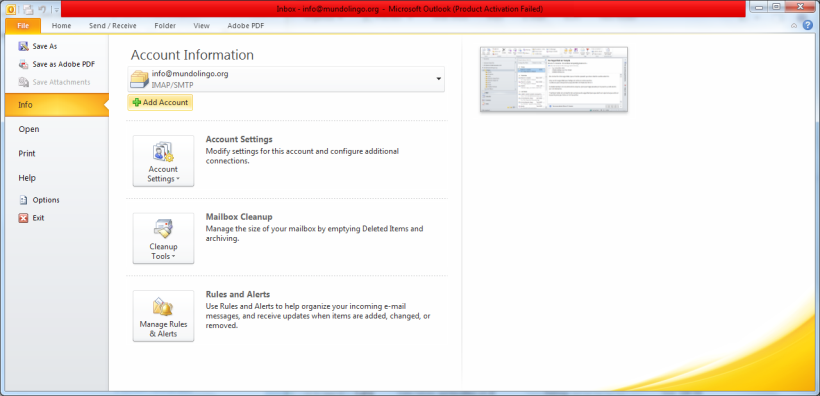Switch to the Home ribbon tab

pyautogui.click(x=61, y=26)
